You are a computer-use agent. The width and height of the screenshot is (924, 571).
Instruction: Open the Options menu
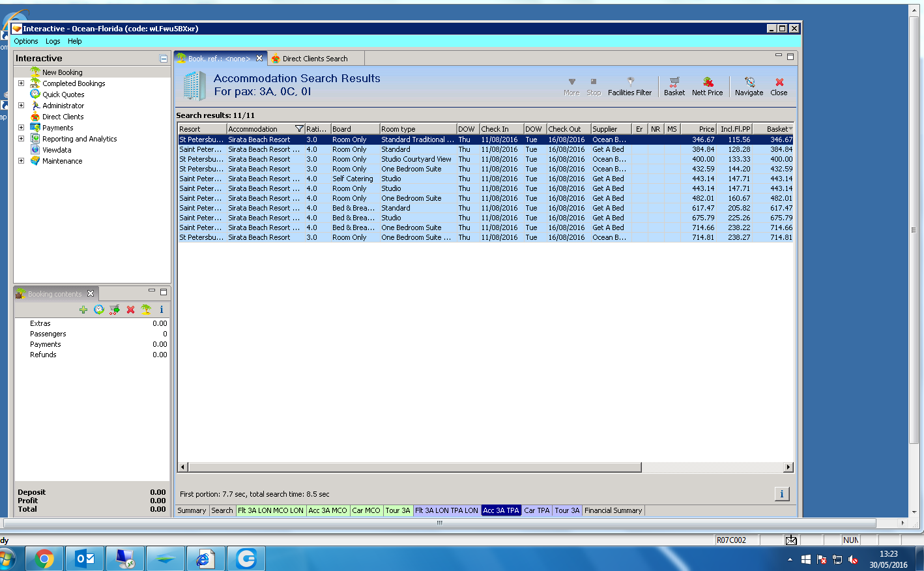pos(26,41)
